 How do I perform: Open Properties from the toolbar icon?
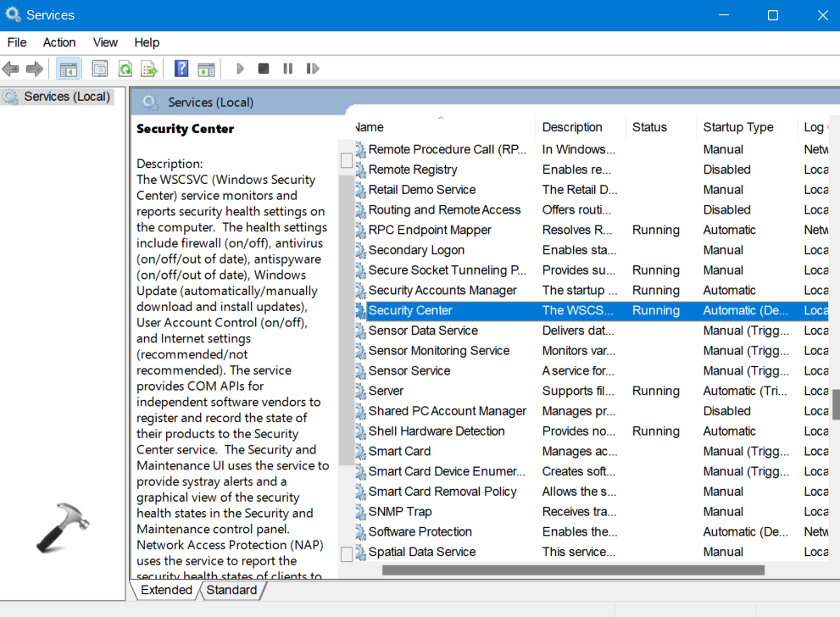click(100, 69)
